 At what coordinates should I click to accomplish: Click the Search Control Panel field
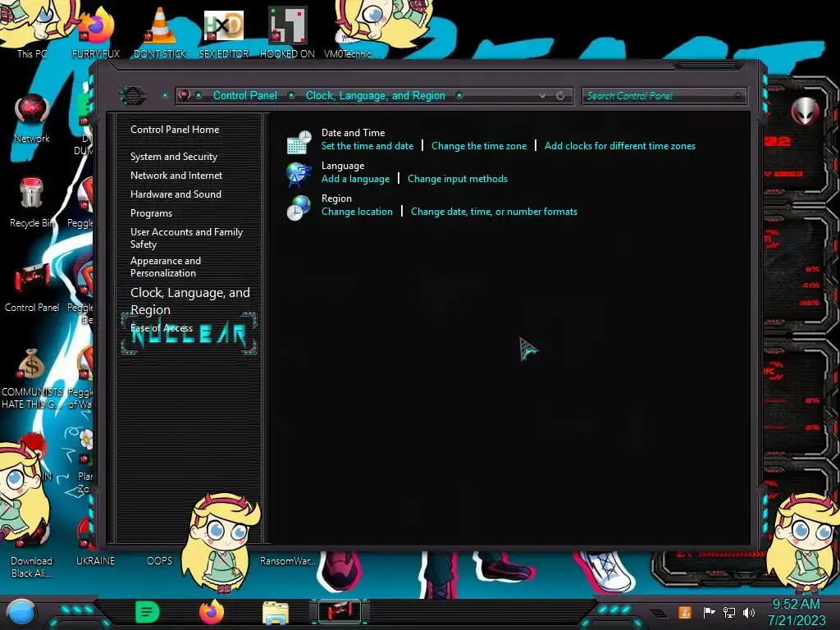coord(663,96)
